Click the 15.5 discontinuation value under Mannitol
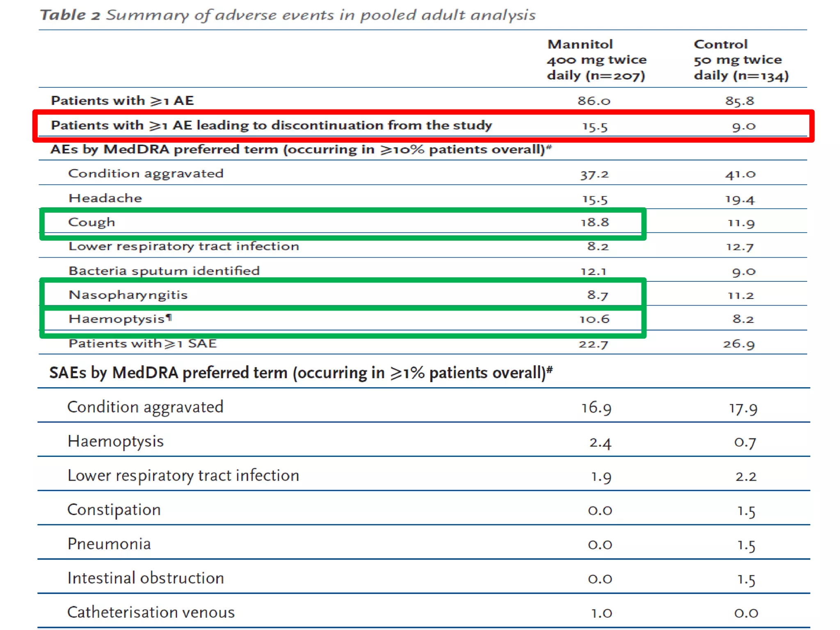 (x=595, y=126)
